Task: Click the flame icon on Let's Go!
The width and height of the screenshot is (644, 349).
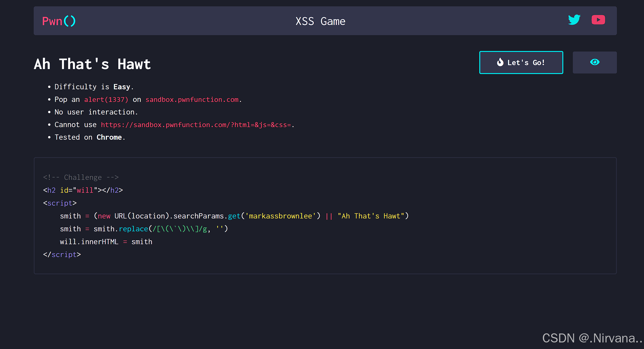Action: (x=500, y=62)
